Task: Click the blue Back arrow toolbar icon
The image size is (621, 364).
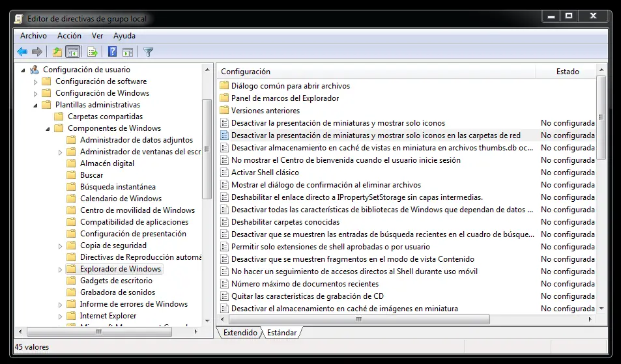Action: (22, 52)
